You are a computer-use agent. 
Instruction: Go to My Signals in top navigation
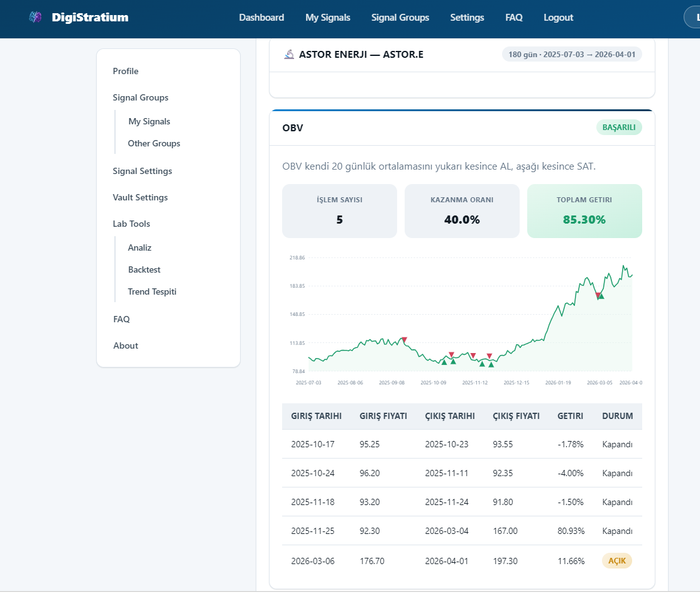tap(327, 18)
